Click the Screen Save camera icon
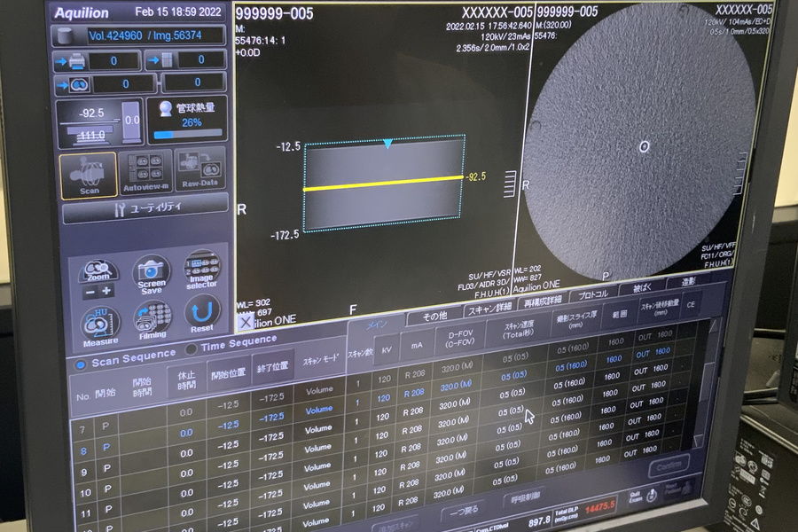The image size is (798, 532). tap(152, 276)
